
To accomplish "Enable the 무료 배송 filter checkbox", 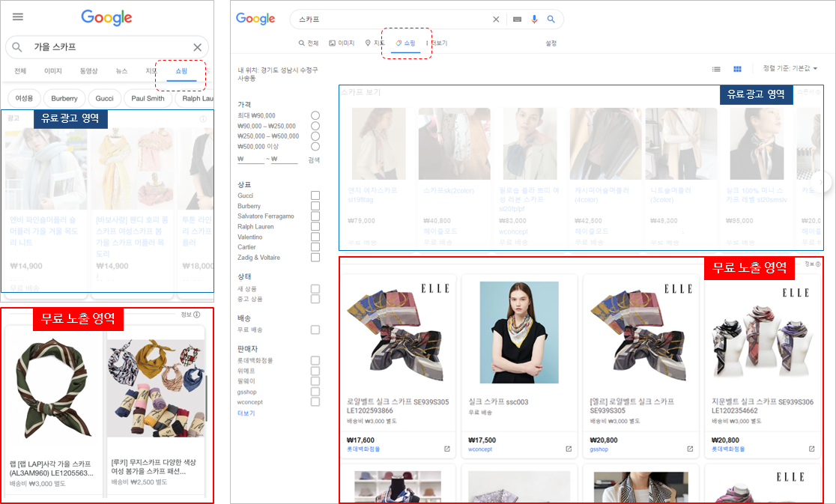I will click(315, 330).
